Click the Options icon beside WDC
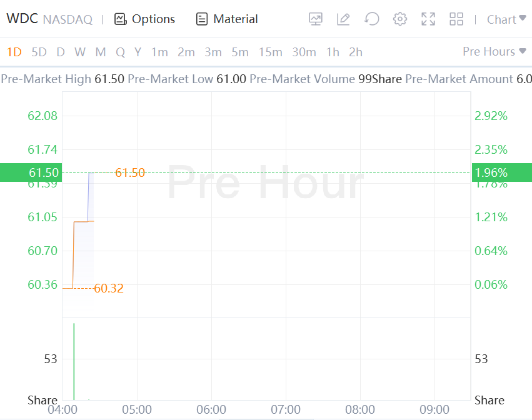 click(121, 19)
